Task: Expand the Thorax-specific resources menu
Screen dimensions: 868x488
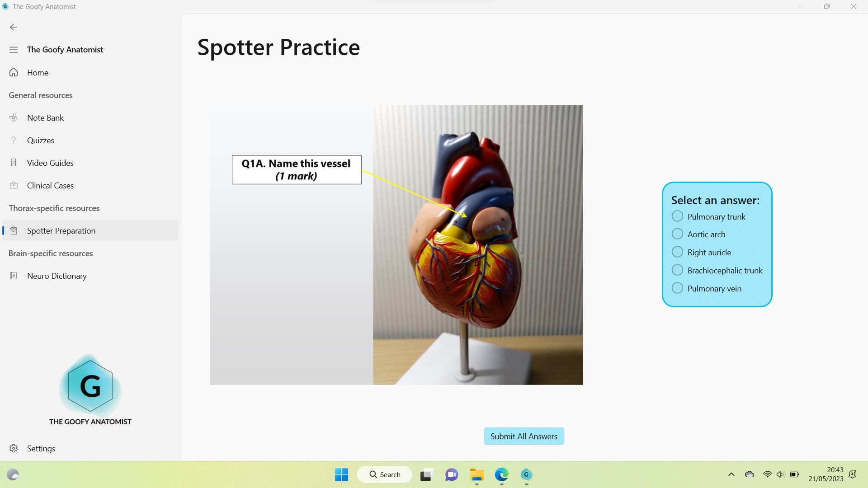Action: point(54,208)
